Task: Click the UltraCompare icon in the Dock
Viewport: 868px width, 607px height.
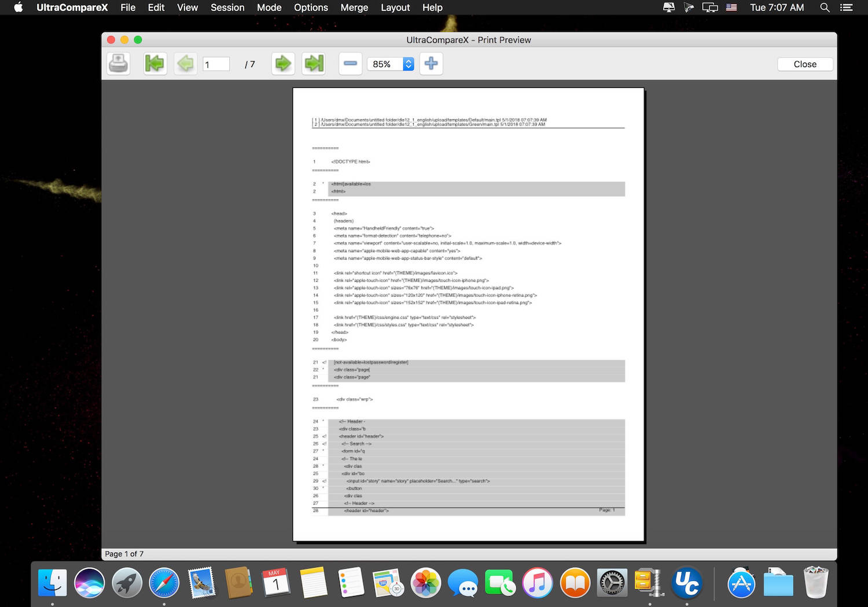Action: point(687,582)
